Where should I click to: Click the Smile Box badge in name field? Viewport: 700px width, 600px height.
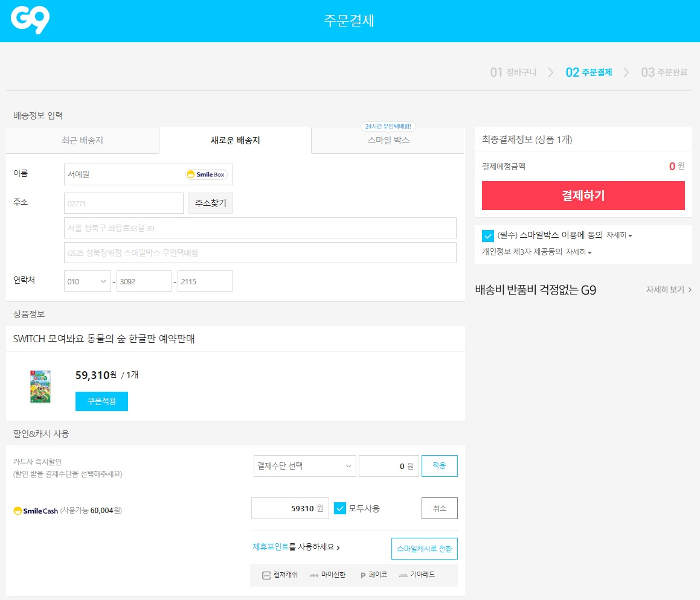206,174
